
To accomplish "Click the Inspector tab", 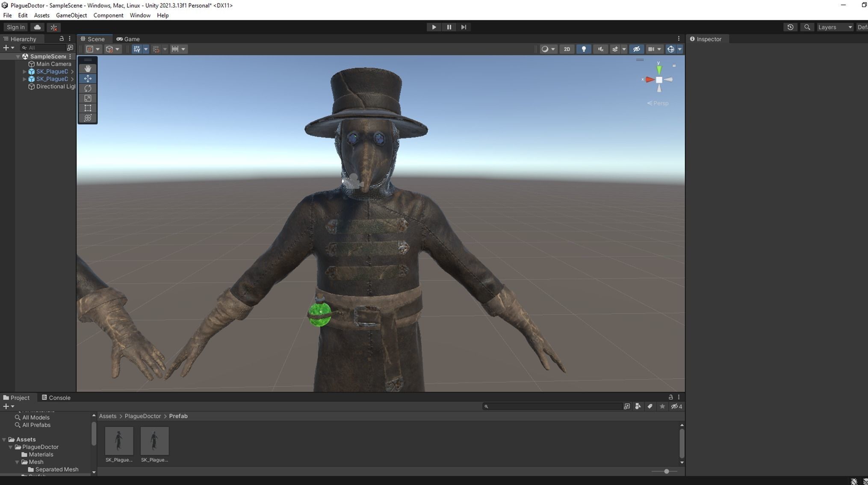I will (x=706, y=39).
